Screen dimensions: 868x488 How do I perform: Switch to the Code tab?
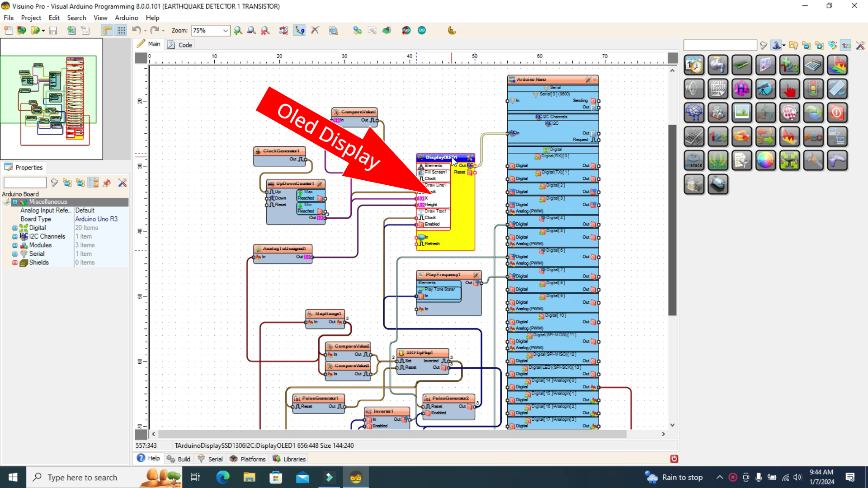pos(180,45)
